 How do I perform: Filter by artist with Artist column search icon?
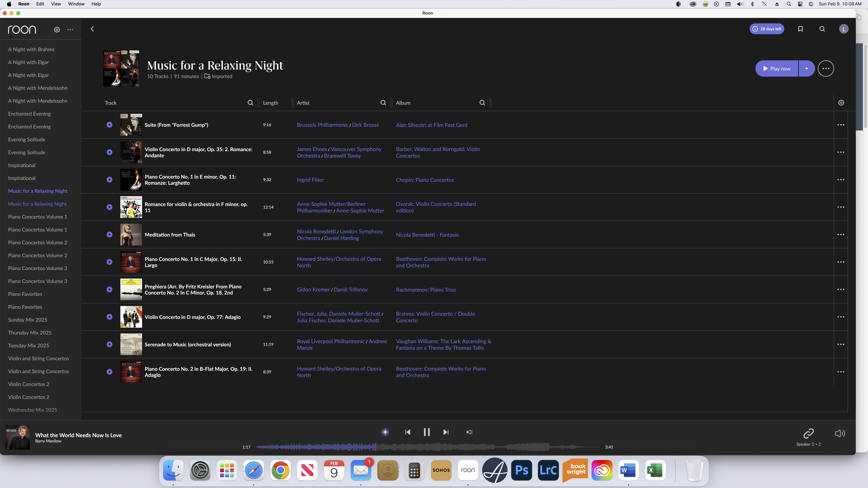[383, 103]
